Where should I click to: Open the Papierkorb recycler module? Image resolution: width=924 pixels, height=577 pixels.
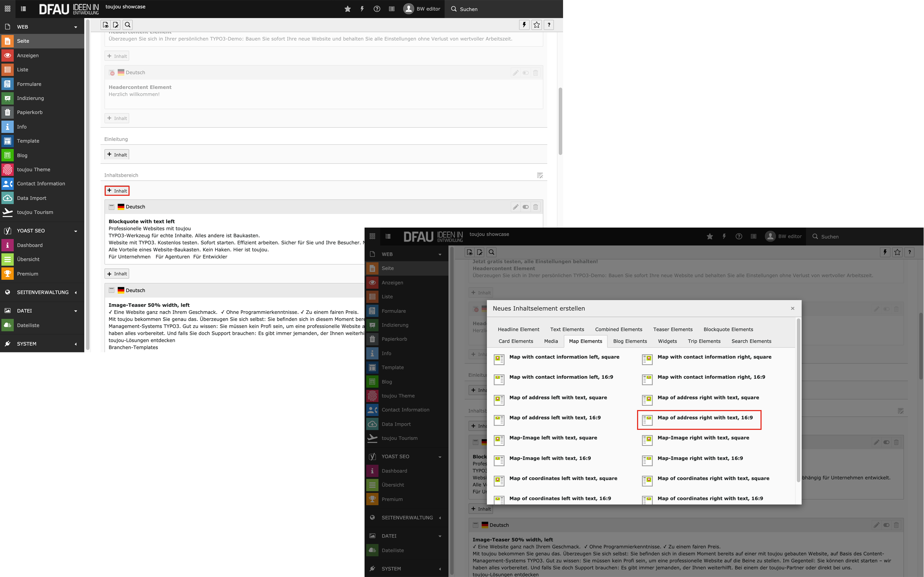[x=29, y=112]
